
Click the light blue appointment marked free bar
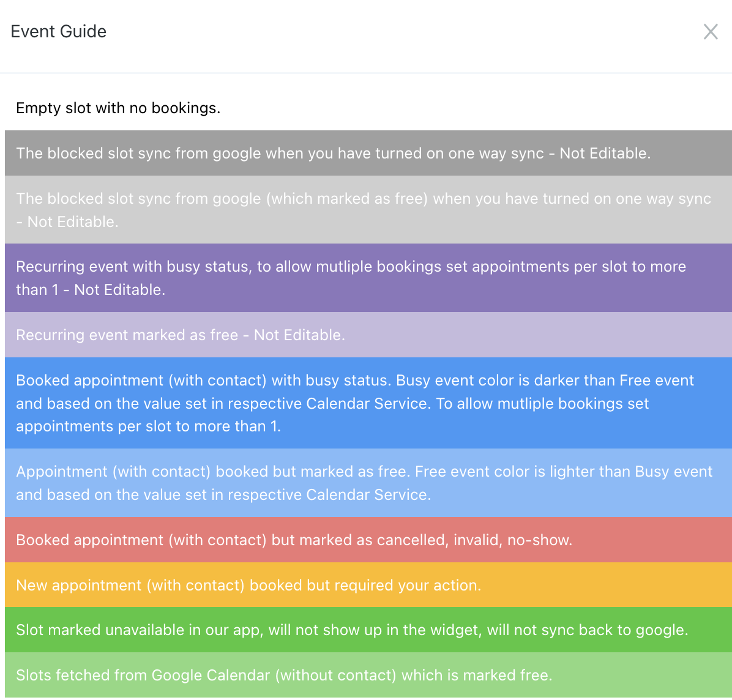(368, 483)
